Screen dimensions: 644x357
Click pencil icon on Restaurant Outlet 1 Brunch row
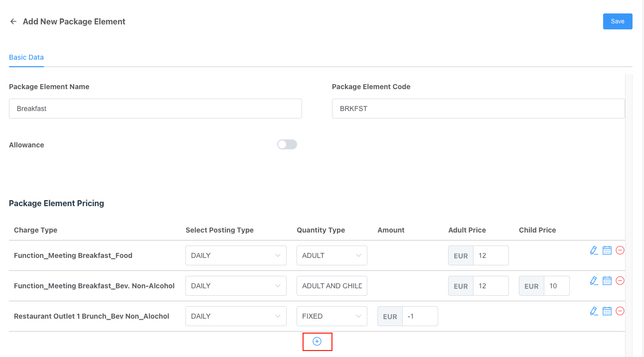pos(593,311)
